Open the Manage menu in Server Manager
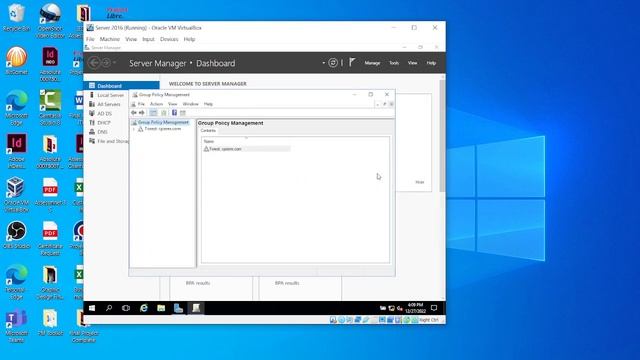This screenshot has width=640, height=360. (x=372, y=63)
